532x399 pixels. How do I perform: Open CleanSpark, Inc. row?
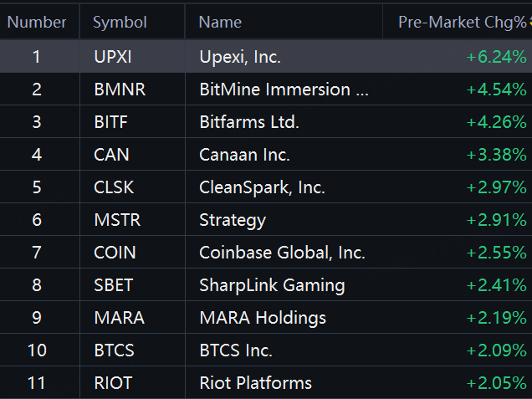pos(266,187)
